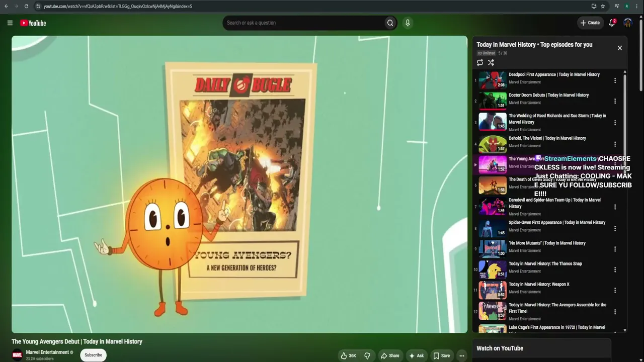Open options for Daredevil and Spider-Man Team-Up
Viewport: 644px width, 362px height.
click(615, 207)
